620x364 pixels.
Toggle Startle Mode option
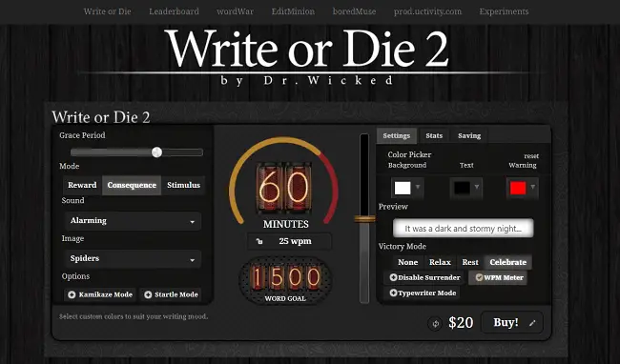point(171,294)
